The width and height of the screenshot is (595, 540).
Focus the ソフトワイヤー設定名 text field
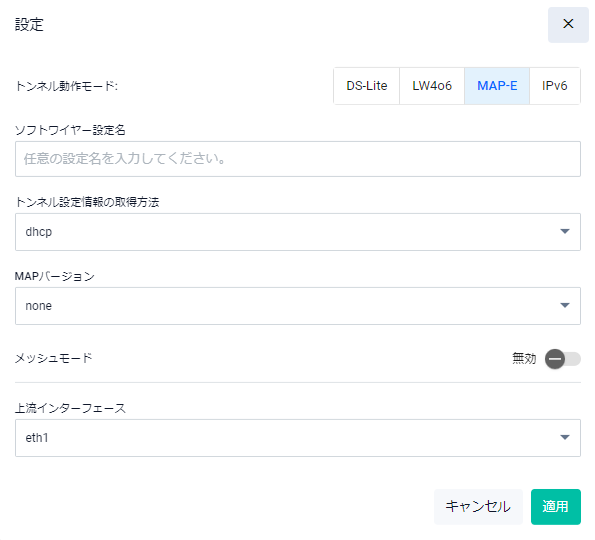[298, 159]
